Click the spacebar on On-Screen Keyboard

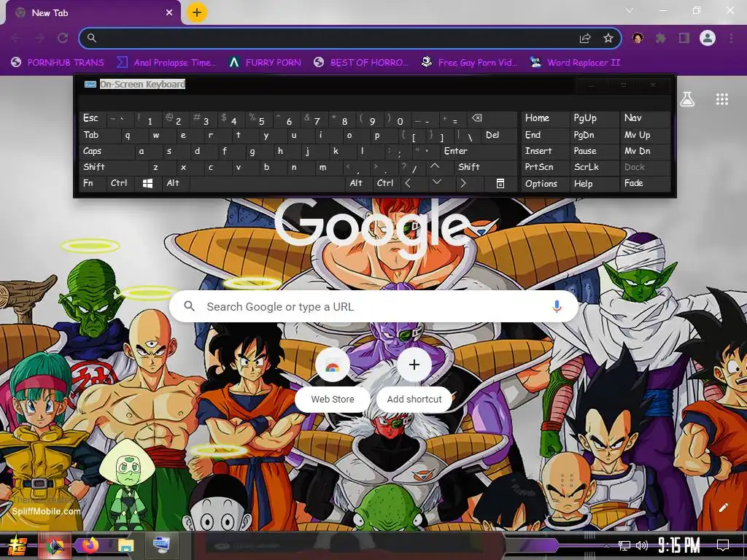[267, 183]
